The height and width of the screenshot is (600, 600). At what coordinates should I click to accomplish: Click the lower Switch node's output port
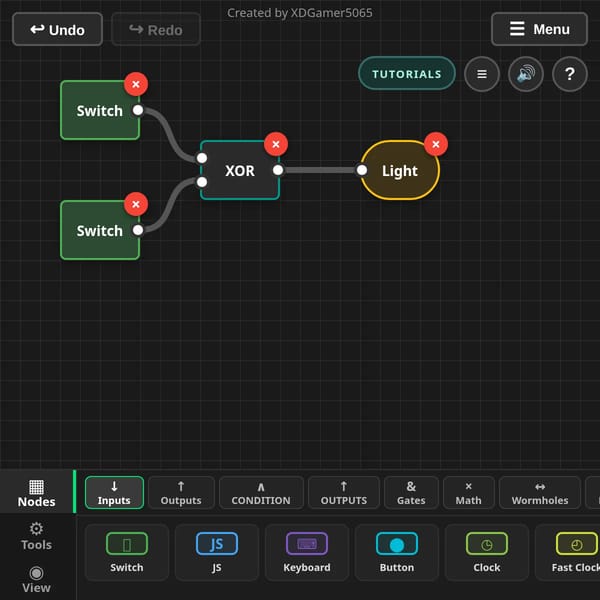[x=138, y=230]
